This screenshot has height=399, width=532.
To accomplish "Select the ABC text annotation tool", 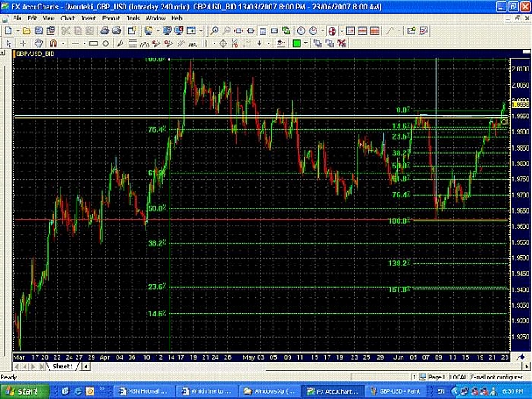I will (x=192, y=43).
